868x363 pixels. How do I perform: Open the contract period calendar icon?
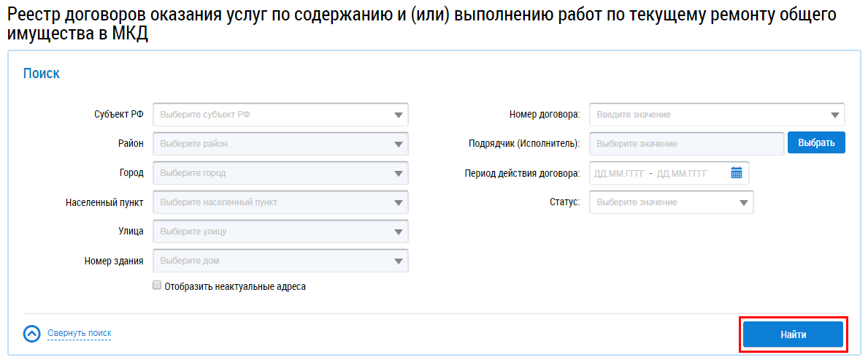(737, 173)
